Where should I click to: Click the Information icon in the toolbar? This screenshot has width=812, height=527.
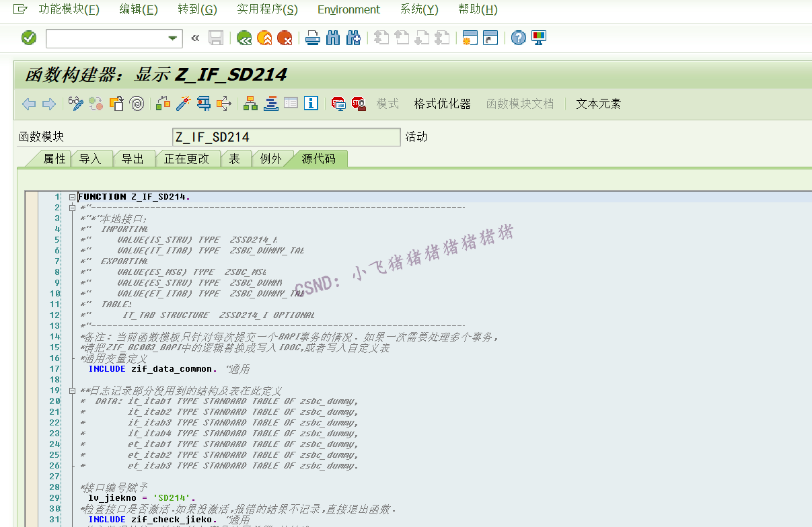click(311, 104)
